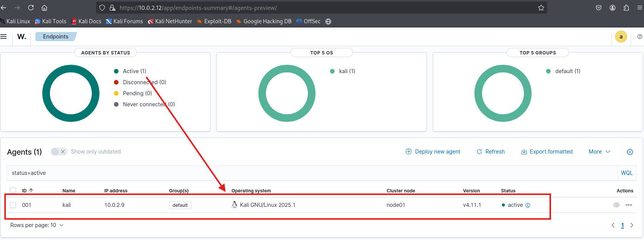Open Kali Tools bookmark
This screenshot has height=240, width=644.
click(50, 21)
